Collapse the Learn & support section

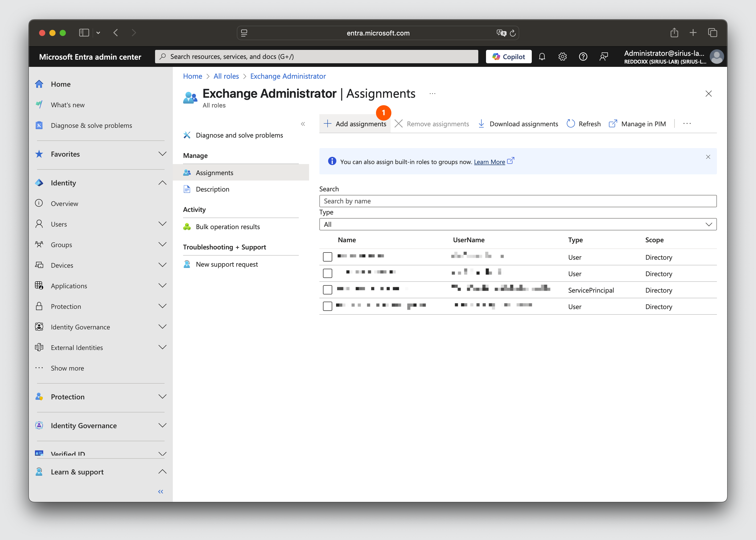[162, 472]
